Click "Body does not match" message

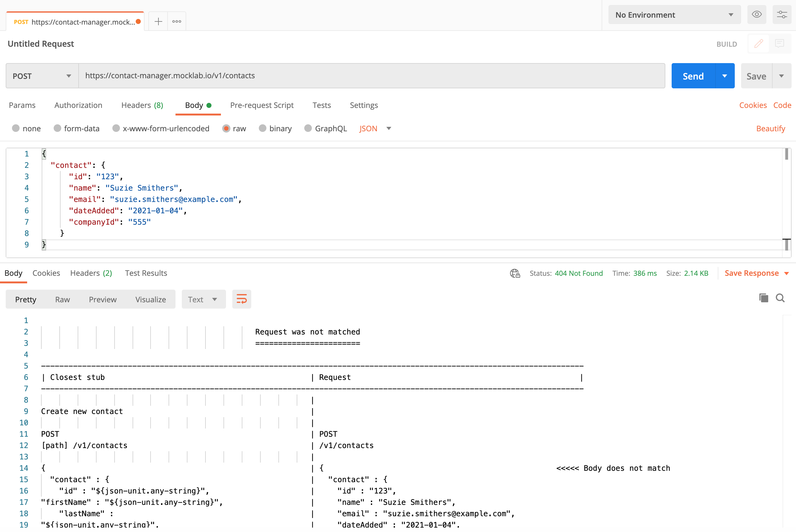tap(627, 468)
